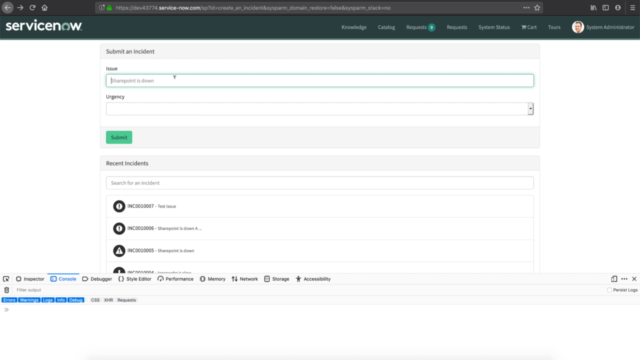
Task: Click the browser forward arrow
Action: (x=20, y=8)
